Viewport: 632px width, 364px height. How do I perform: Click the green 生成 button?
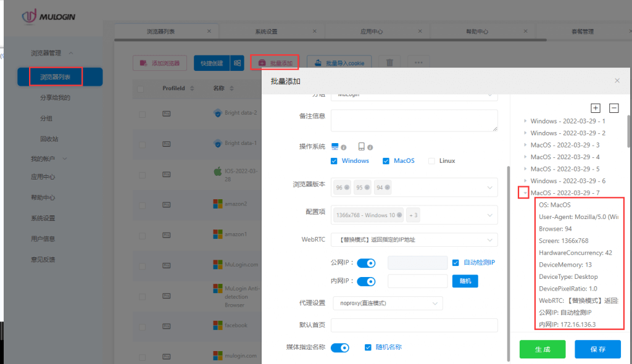pyautogui.click(x=543, y=349)
